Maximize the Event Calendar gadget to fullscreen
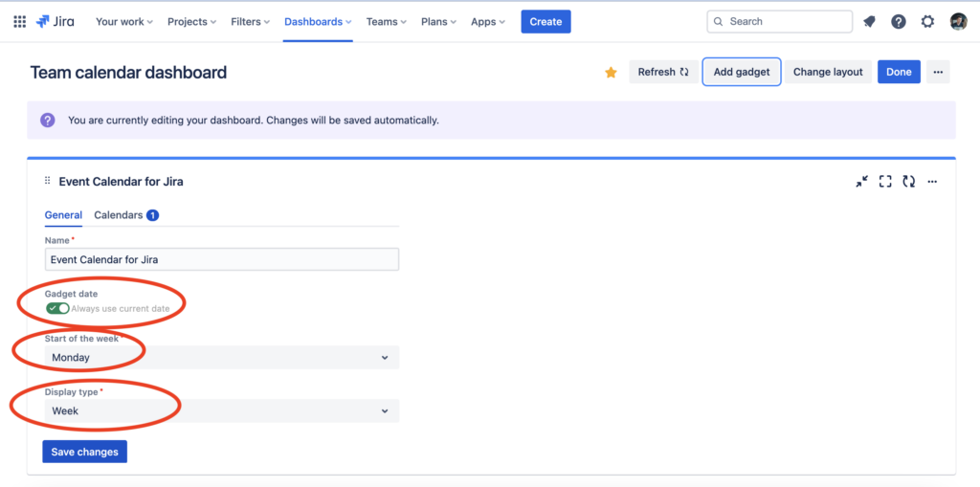This screenshot has width=980, height=487. (x=885, y=182)
